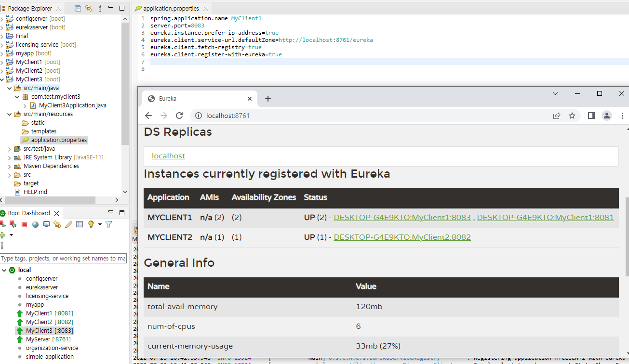Toggle Link with Editor in Package Explorer
629x364 pixels.
pyautogui.click(x=89, y=9)
